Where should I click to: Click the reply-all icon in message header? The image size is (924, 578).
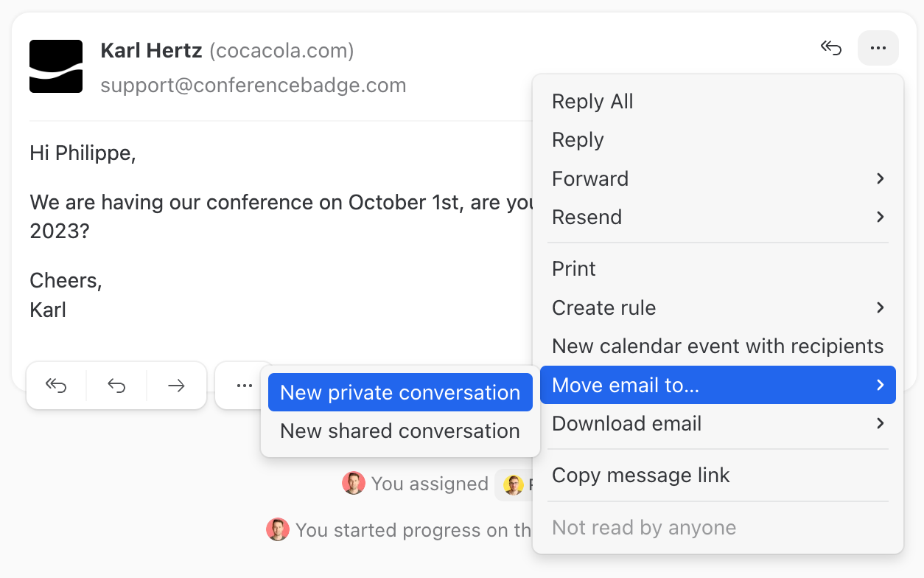831,49
